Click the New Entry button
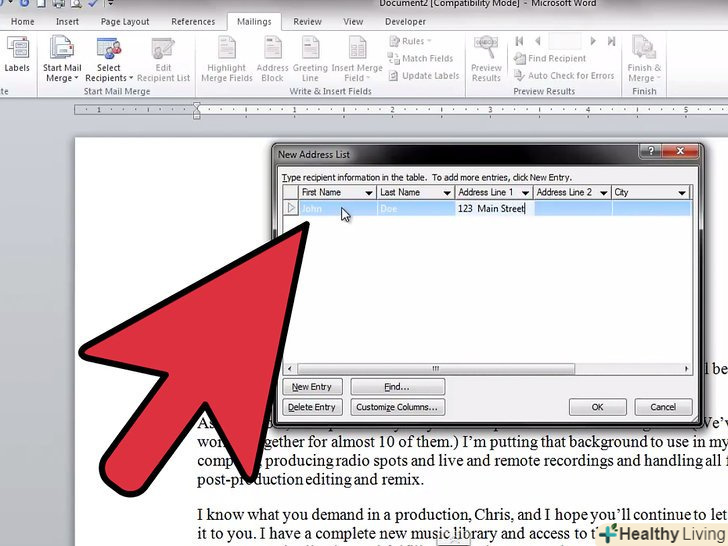Viewport: 728px width, 546px height. tap(312, 387)
